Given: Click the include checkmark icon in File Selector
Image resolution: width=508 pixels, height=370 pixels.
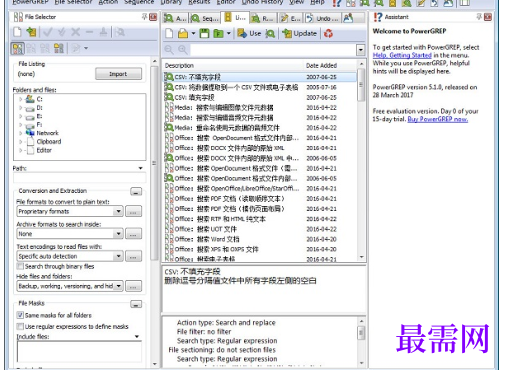Looking at the screenshot, I should pyautogui.click(x=48, y=32).
